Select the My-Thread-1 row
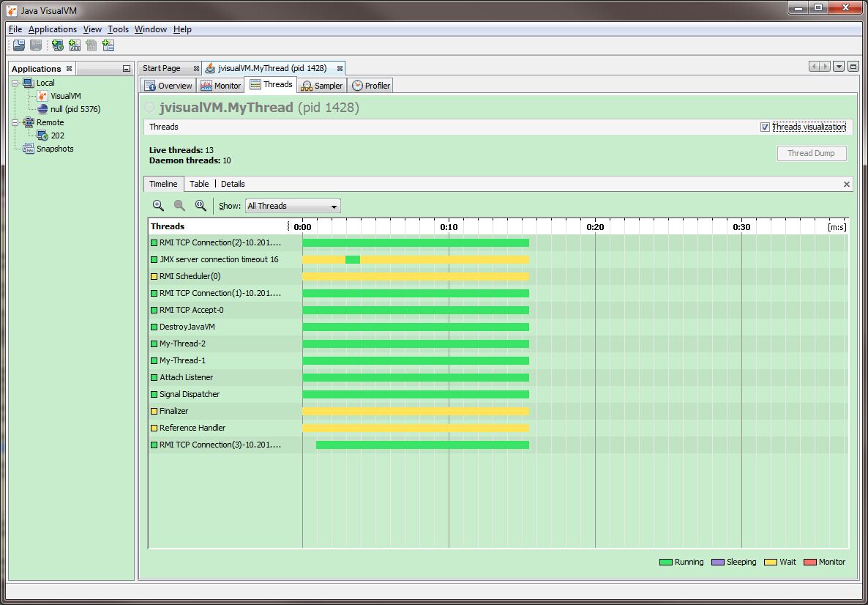 tap(498, 360)
